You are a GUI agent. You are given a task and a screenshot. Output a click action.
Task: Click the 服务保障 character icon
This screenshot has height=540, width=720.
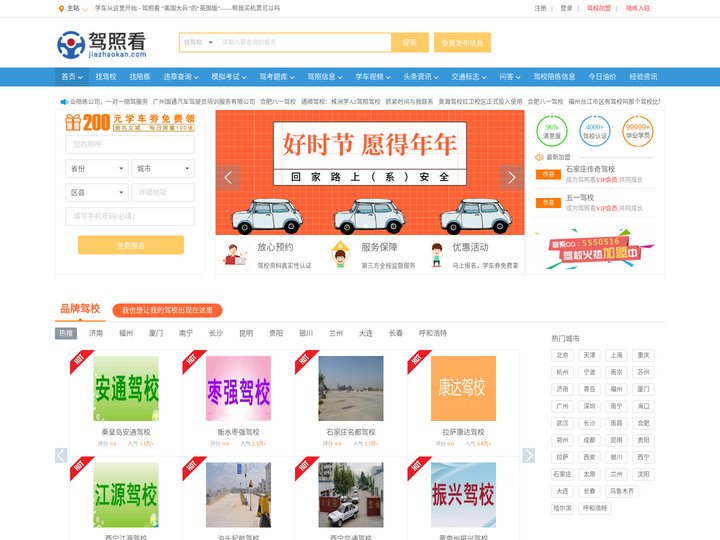pos(340,254)
